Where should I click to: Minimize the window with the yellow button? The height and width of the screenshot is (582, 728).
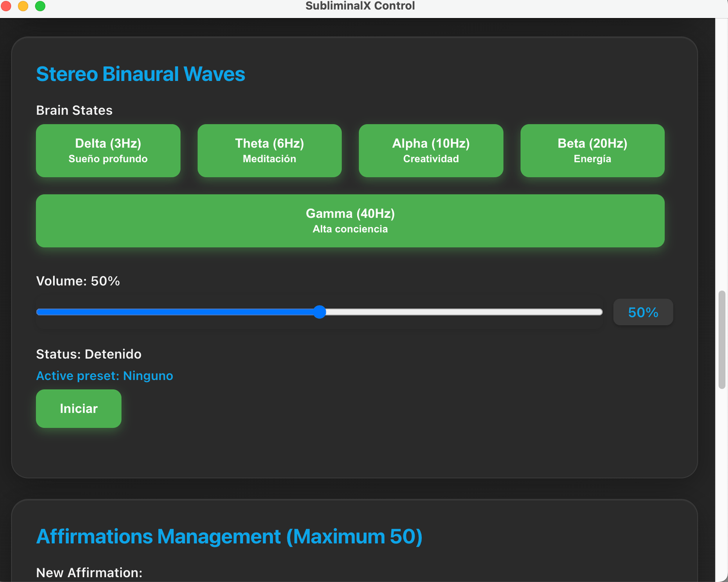pyautogui.click(x=23, y=6)
